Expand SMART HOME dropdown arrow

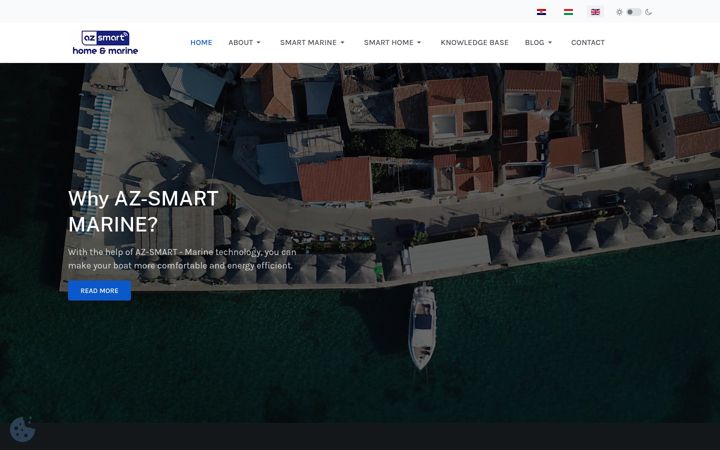point(419,42)
